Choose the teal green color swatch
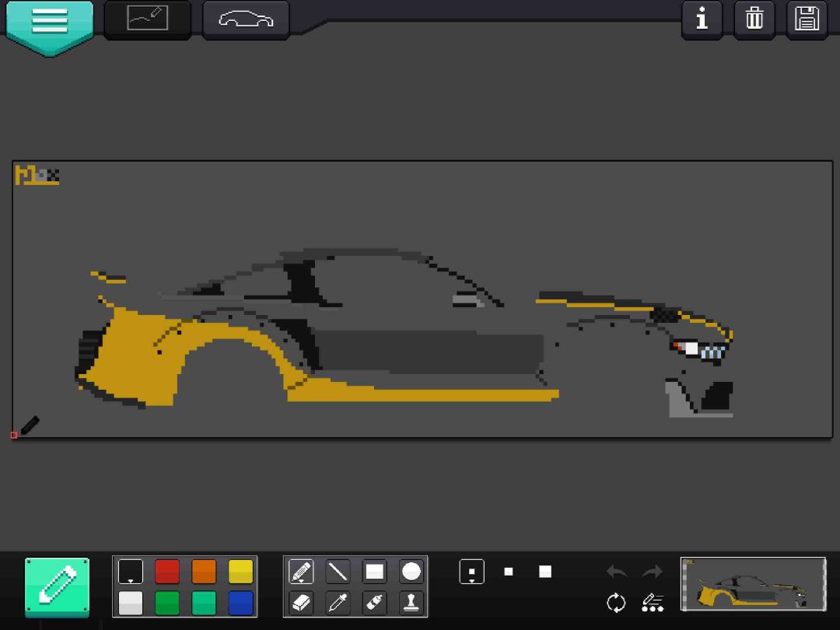This screenshot has height=630, width=840. [204, 604]
